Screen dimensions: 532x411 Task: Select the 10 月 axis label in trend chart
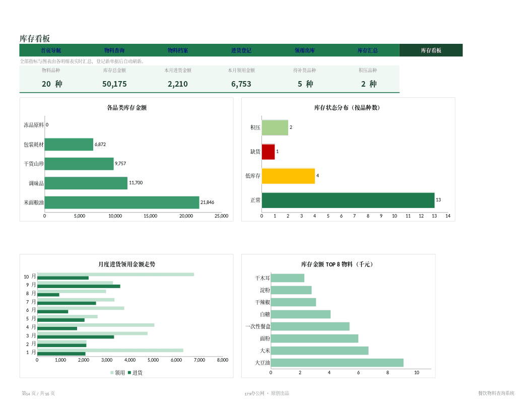pyautogui.click(x=30, y=277)
